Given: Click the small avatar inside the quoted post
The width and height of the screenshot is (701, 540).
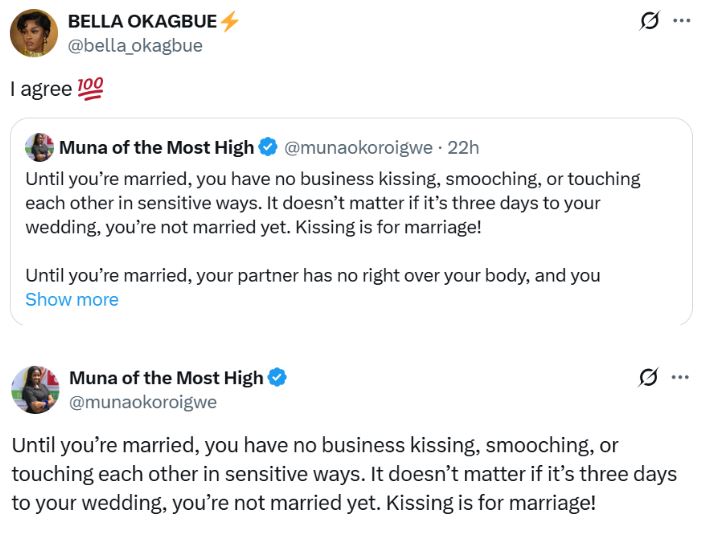Looking at the screenshot, I should (x=39, y=147).
